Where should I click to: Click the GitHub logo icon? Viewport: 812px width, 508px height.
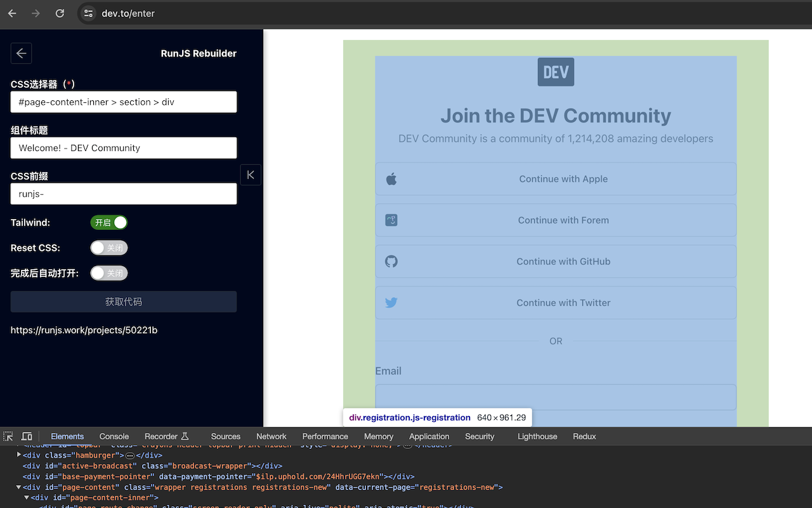[x=391, y=262]
